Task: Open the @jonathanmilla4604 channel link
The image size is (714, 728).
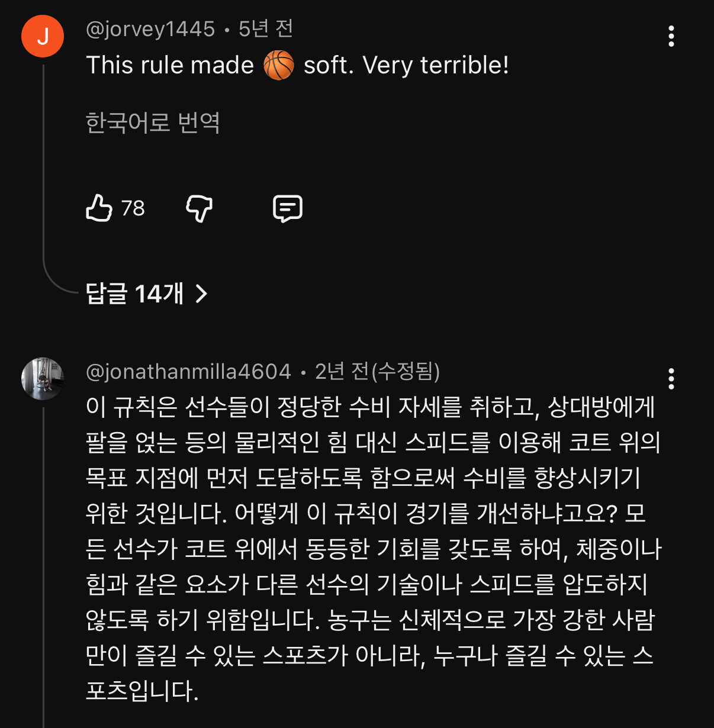Action: [188, 372]
